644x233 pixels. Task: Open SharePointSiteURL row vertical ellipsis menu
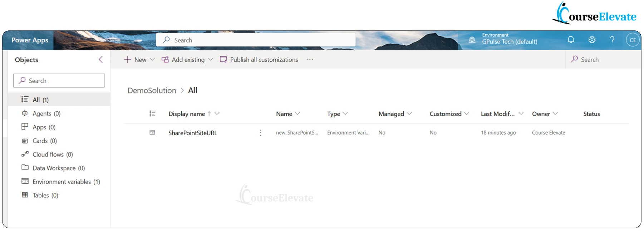point(261,133)
